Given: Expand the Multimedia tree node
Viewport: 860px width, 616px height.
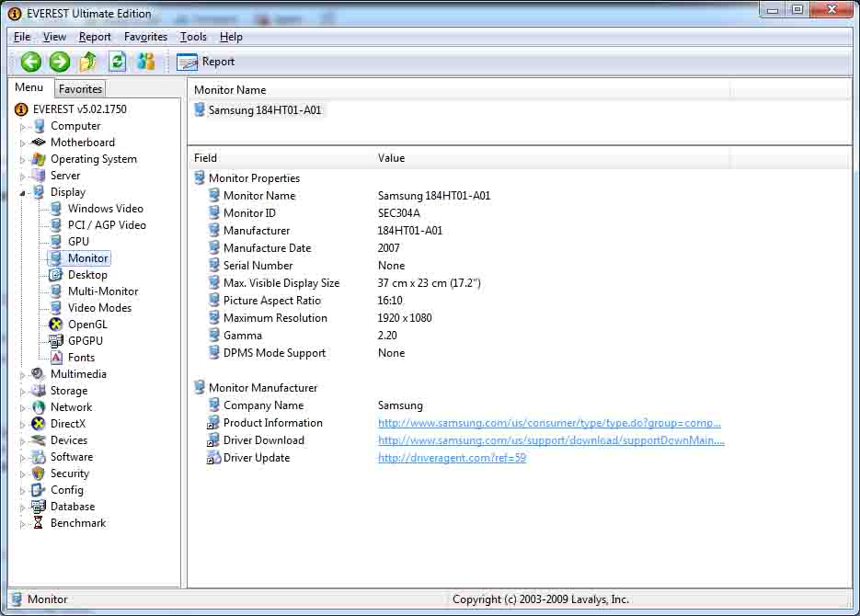Looking at the screenshot, I should click(22, 375).
